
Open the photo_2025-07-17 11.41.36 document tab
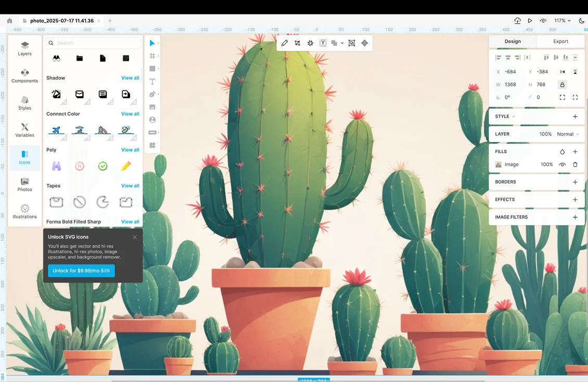tap(61, 21)
